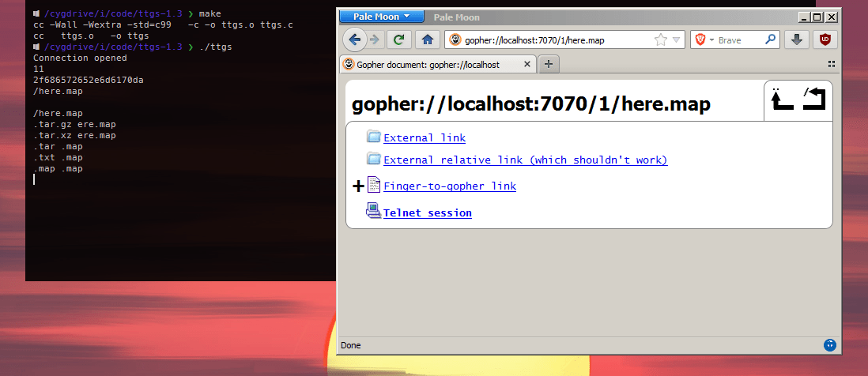Bookmark this page with the star
The image size is (868, 376).
click(660, 40)
